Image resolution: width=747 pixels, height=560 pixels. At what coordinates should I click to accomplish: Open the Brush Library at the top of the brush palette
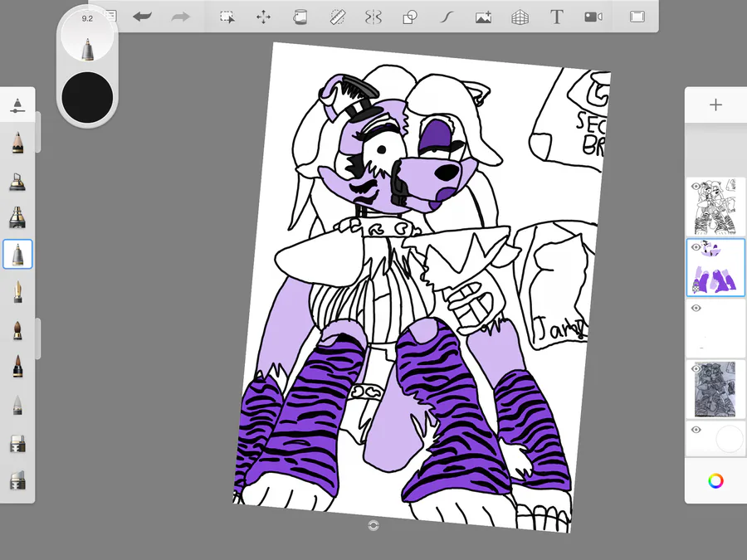(17, 105)
